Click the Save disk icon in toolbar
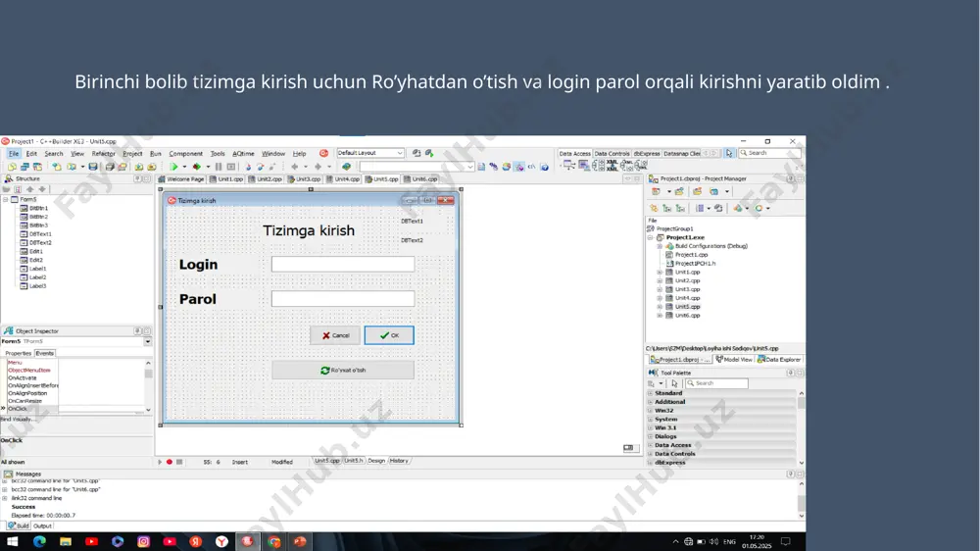This screenshot has height=551, width=980. tap(92, 167)
